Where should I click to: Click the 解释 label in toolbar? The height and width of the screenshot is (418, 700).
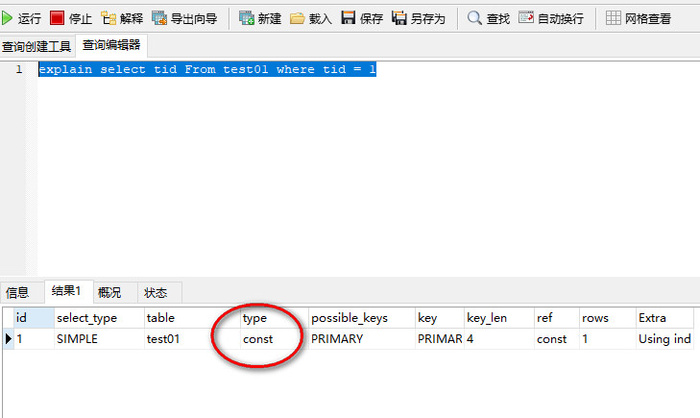[x=131, y=19]
